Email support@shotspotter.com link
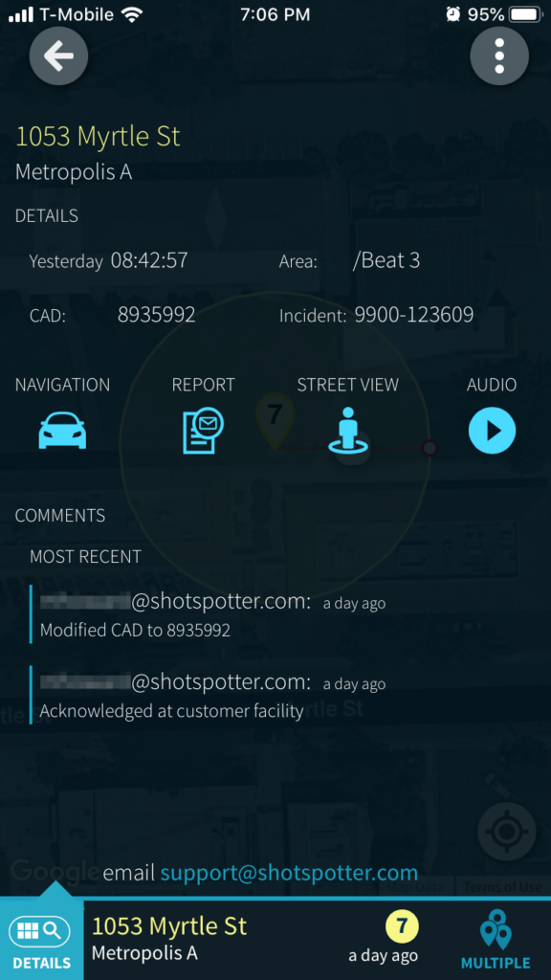Viewport: 551px width, 980px height. [289, 873]
